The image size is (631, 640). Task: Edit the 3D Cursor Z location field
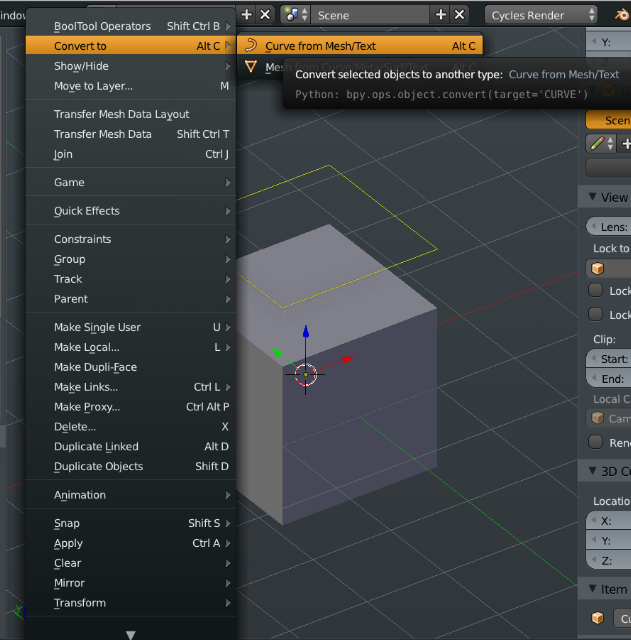pos(609,561)
